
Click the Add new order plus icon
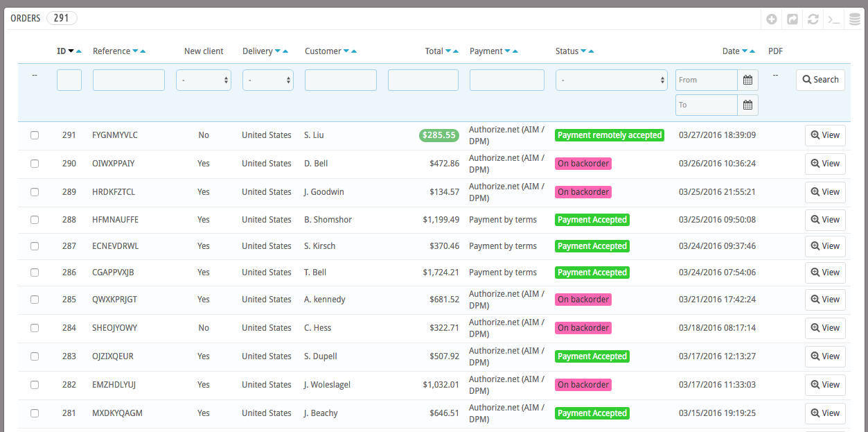772,19
